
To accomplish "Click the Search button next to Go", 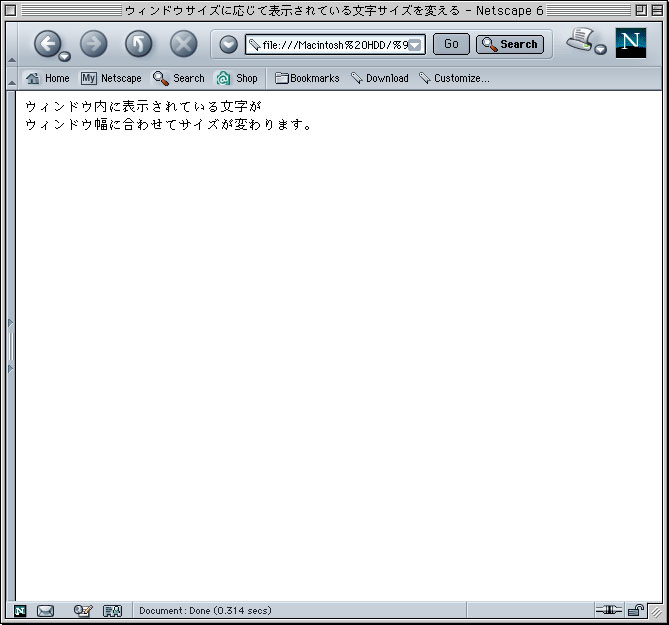I will 510,44.
